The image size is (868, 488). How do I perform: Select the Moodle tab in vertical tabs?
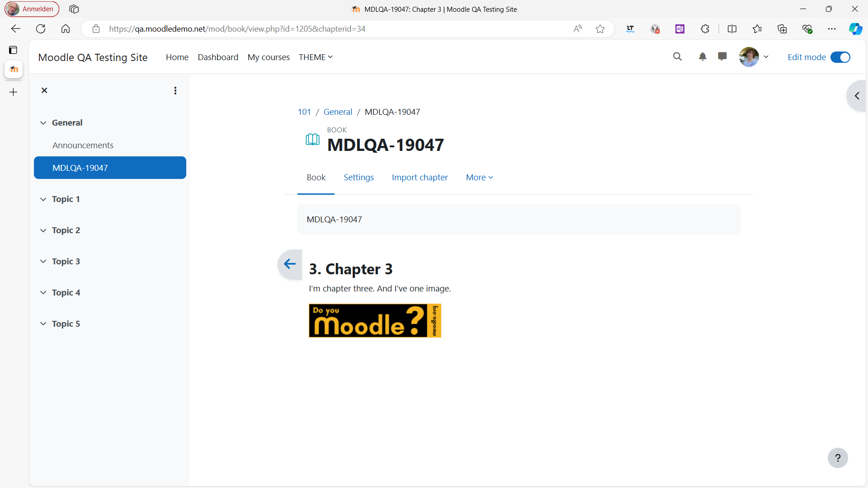(x=14, y=69)
